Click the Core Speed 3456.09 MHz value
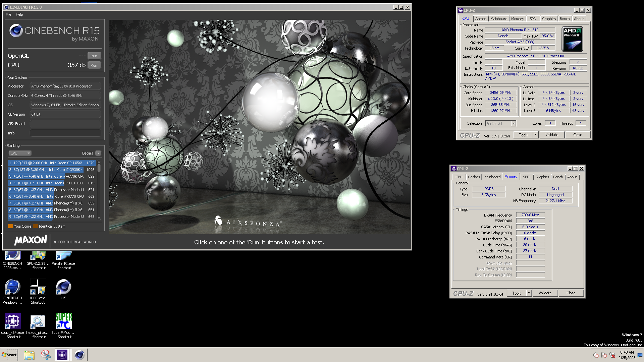Screen dimensions: 644x362 (501, 93)
